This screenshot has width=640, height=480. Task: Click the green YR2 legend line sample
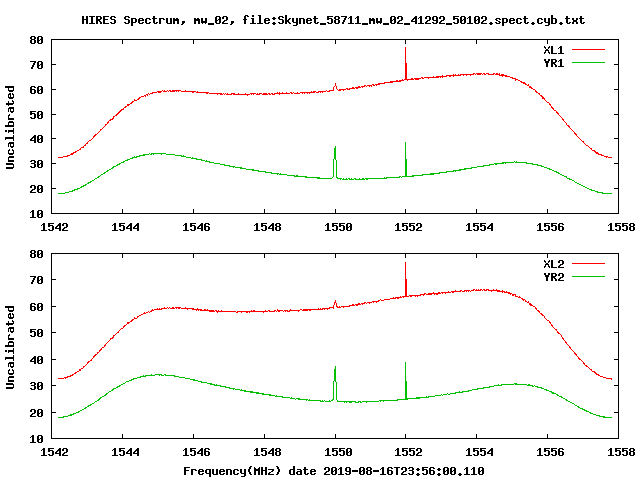click(x=588, y=277)
